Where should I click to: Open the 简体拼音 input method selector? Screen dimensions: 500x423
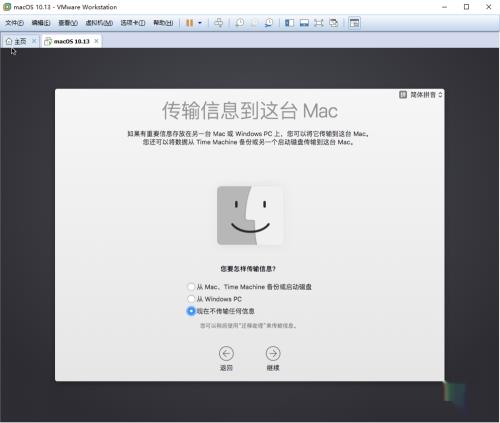pyautogui.click(x=426, y=95)
